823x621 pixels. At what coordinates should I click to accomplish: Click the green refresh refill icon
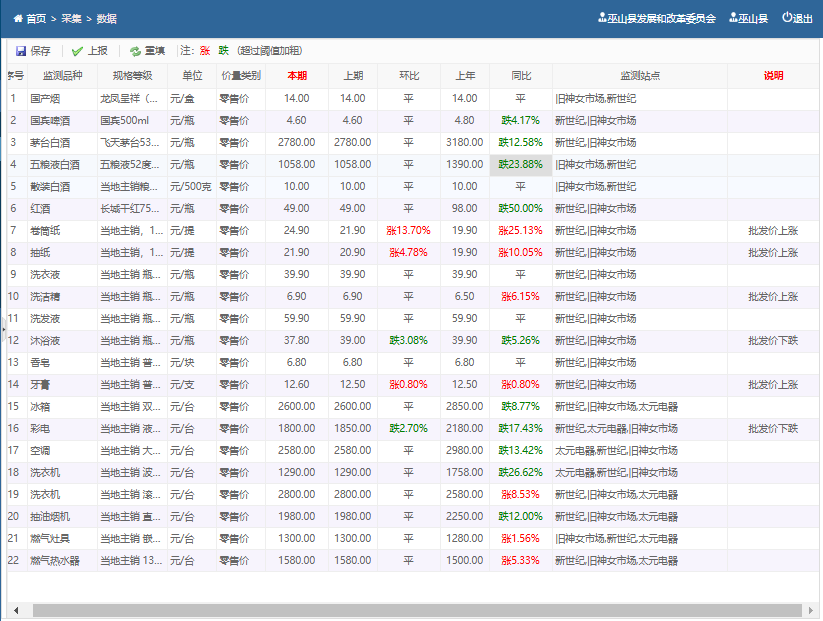[135, 51]
